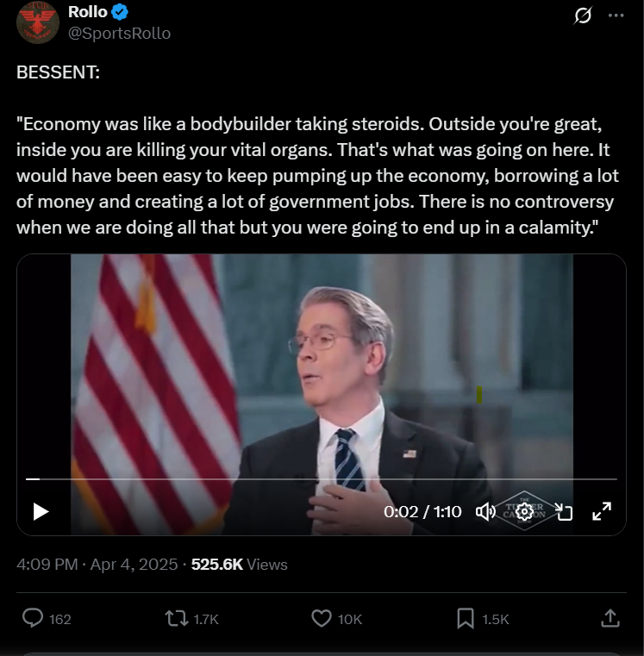The height and width of the screenshot is (656, 644).
Task: Click the video time display
Action: (422, 512)
